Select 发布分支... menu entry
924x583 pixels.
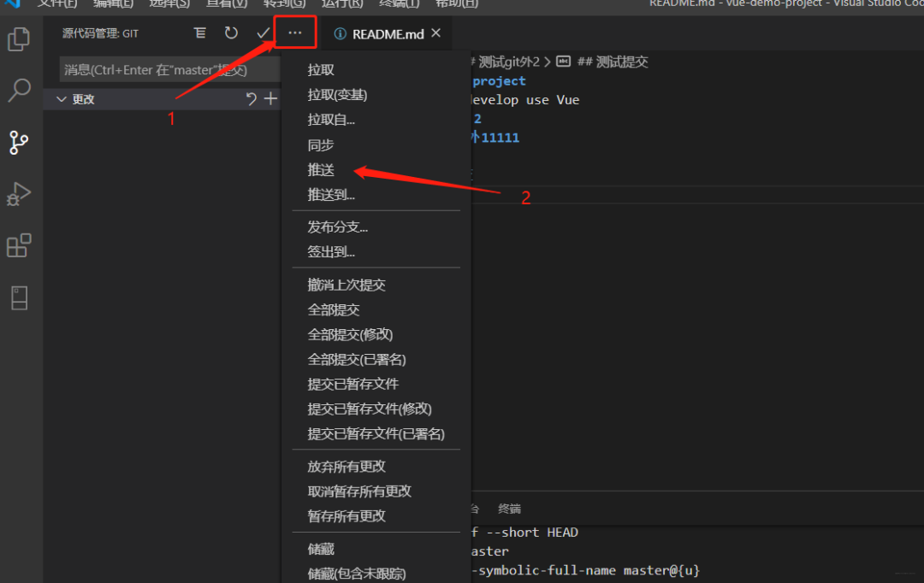(x=338, y=227)
